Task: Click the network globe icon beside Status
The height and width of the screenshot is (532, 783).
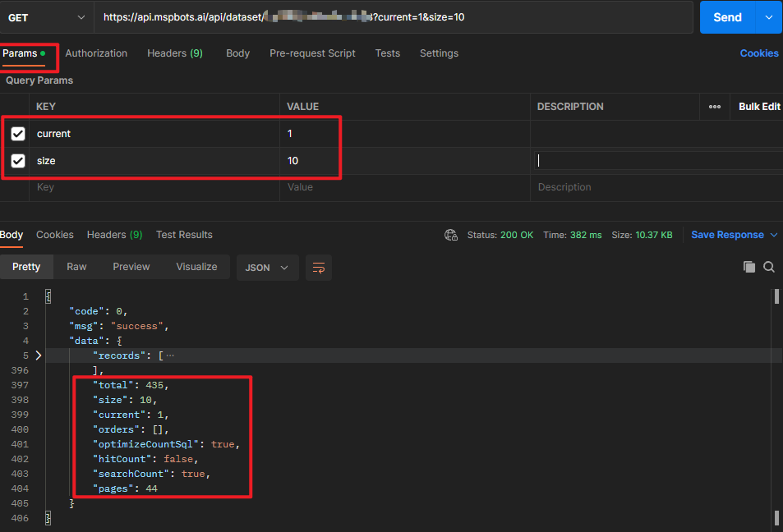Action: [x=451, y=235]
